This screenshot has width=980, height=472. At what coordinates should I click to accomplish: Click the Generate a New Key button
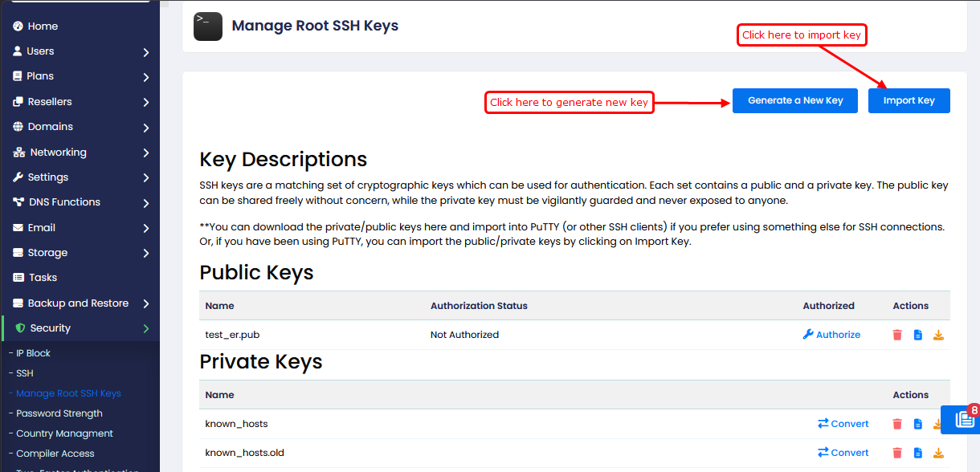(x=794, y=100)
